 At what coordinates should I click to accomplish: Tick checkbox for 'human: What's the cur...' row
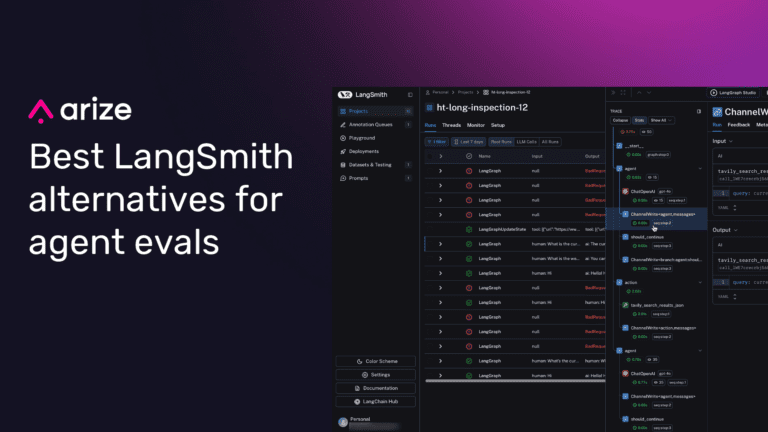[x=430, y=361]
